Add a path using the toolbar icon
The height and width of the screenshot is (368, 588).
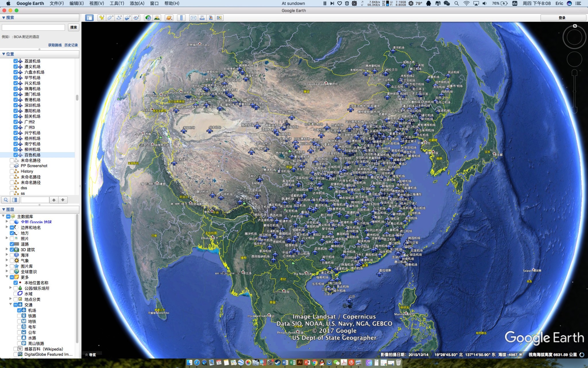119,18
